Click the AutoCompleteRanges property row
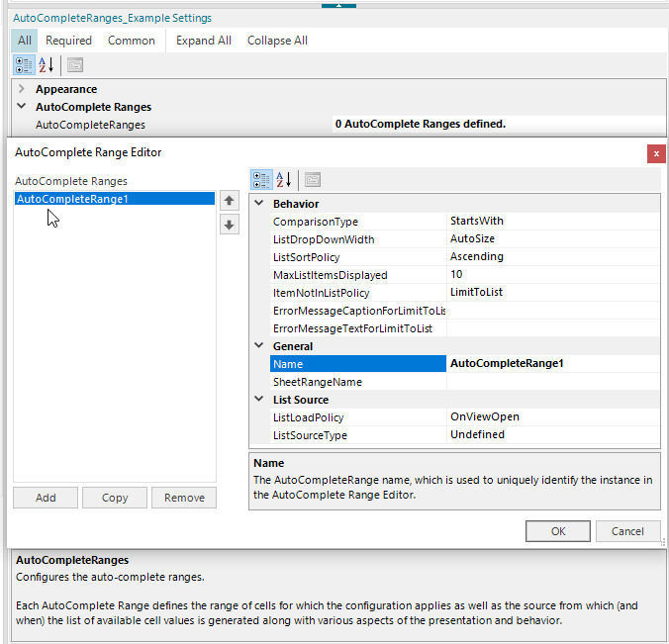 pyautogui.click(x=338, y=125)
